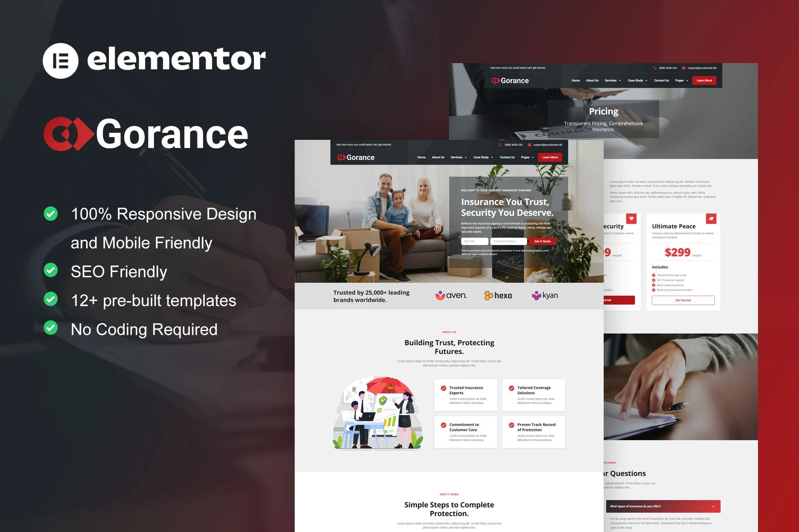Select the About Us menu item
The image size is (799, 532).
point(438,157)
